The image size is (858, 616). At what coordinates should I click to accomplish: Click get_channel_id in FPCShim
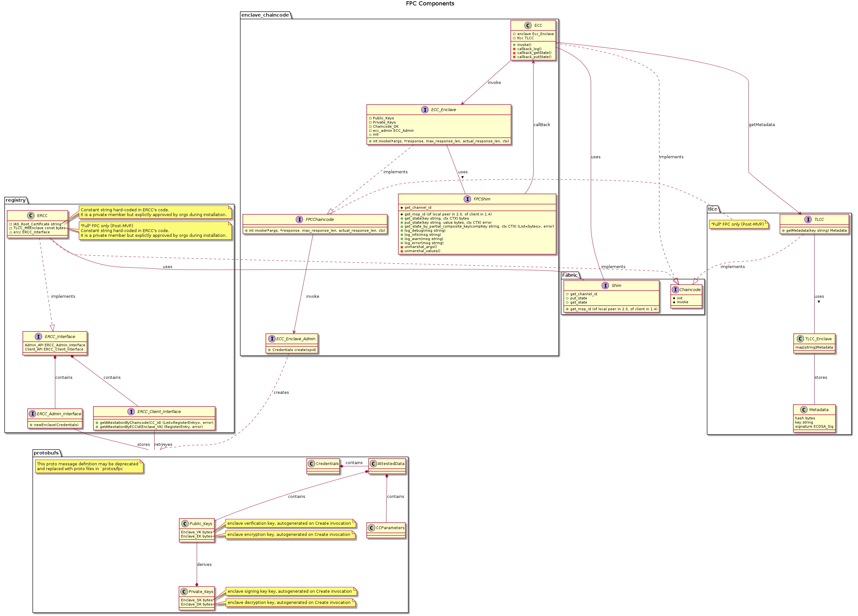point(418,207)
